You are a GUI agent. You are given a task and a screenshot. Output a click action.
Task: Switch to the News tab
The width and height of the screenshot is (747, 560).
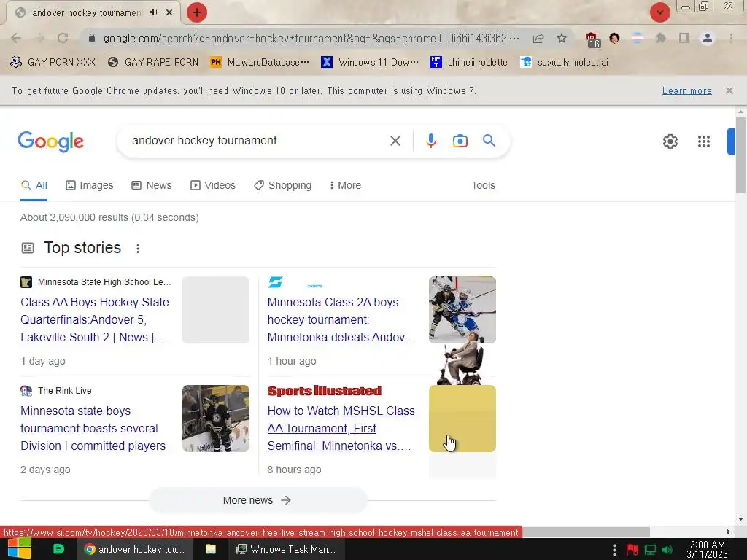click(x=152, y=185)
